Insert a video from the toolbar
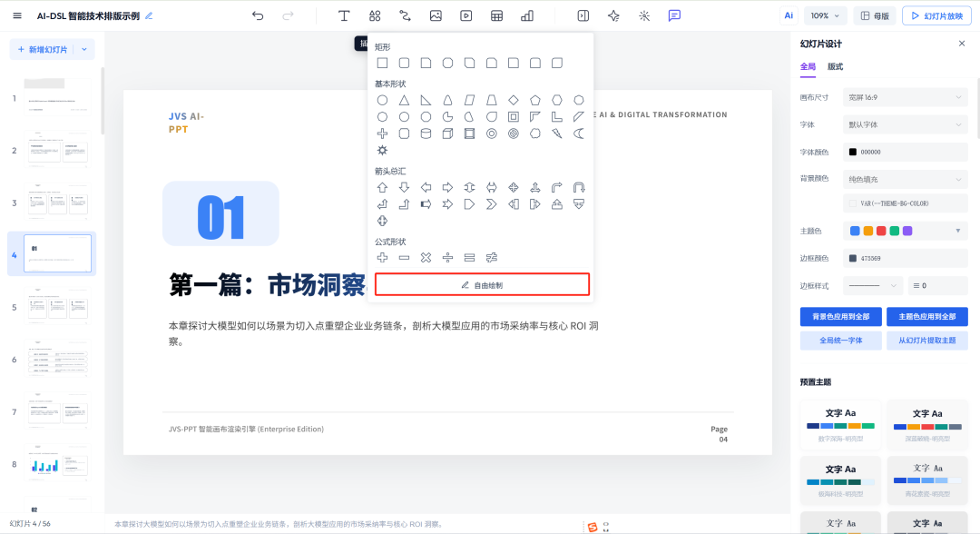Screen dimensions: 980x534 [x=466, y=15]
